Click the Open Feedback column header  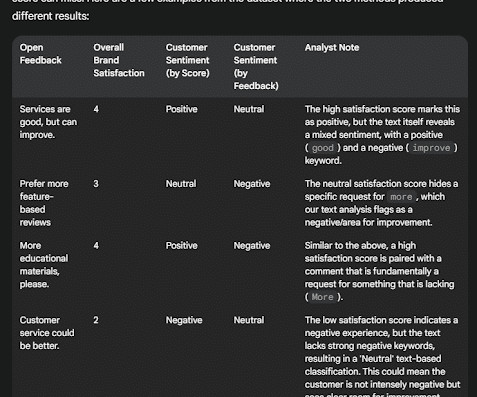click(x=41, y=54)
